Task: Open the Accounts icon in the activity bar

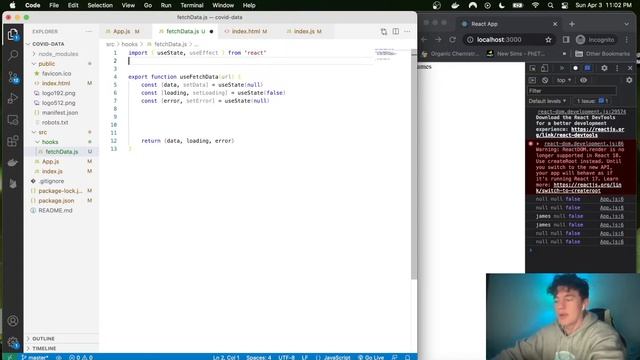Action: point(13,321)
